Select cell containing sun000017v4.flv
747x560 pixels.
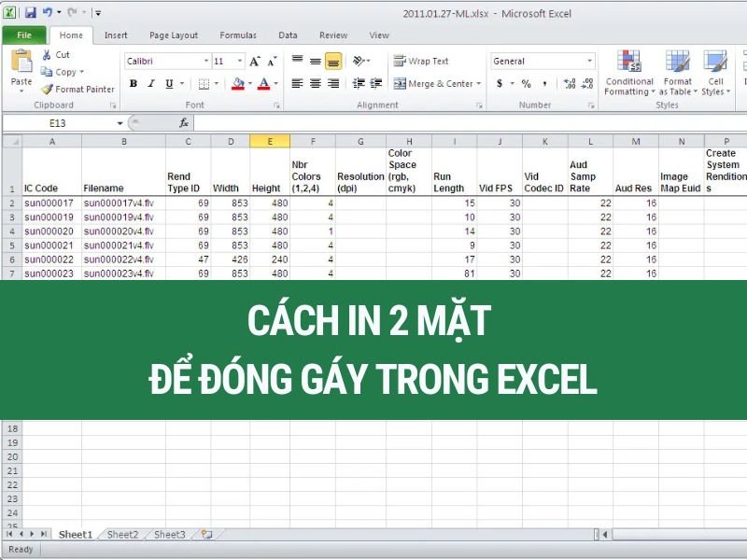124,203
